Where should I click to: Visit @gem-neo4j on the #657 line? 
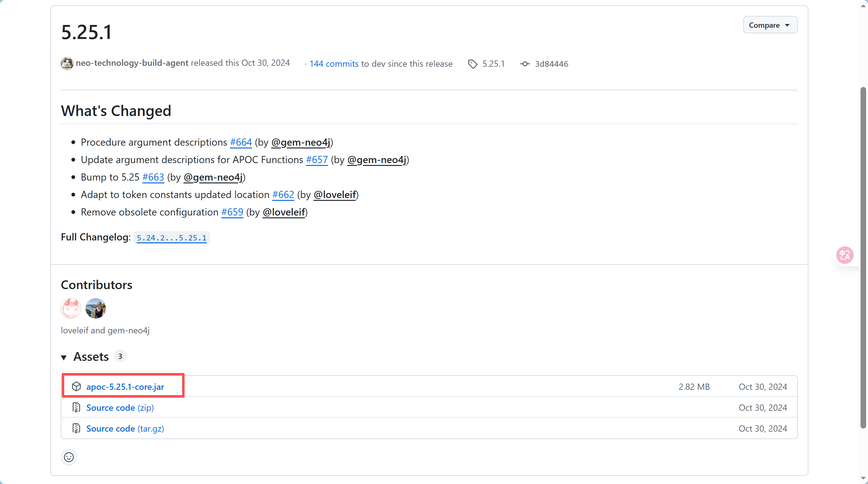tap(377, 160)
